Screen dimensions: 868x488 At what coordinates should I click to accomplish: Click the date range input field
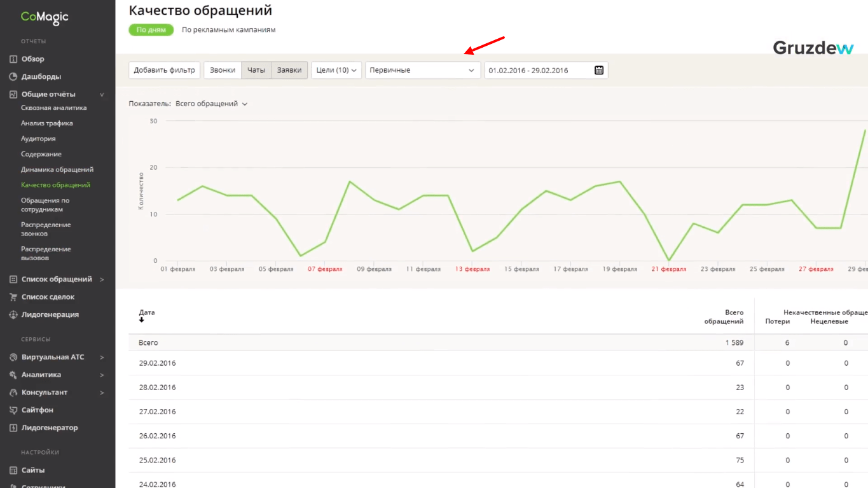(546, 70)
